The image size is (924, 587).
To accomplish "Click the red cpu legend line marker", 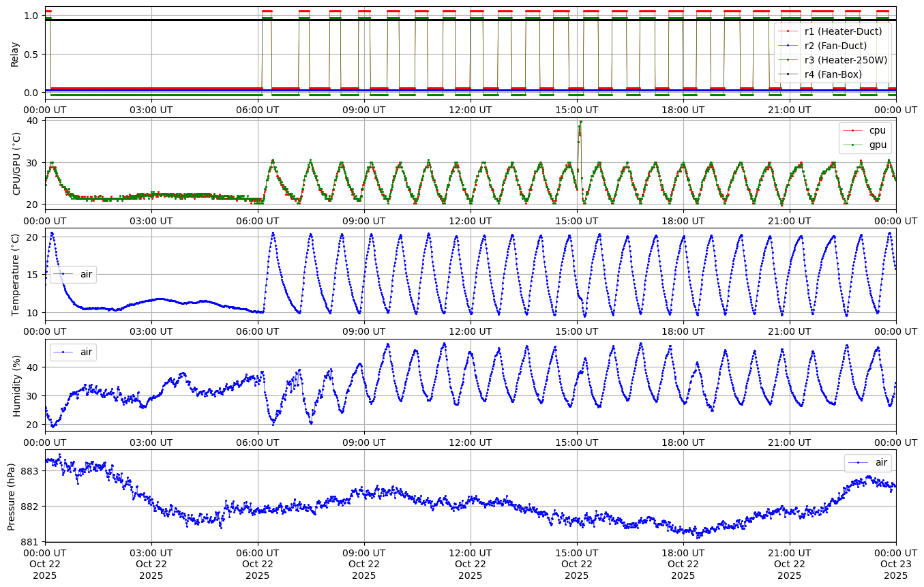I will 854,130.
